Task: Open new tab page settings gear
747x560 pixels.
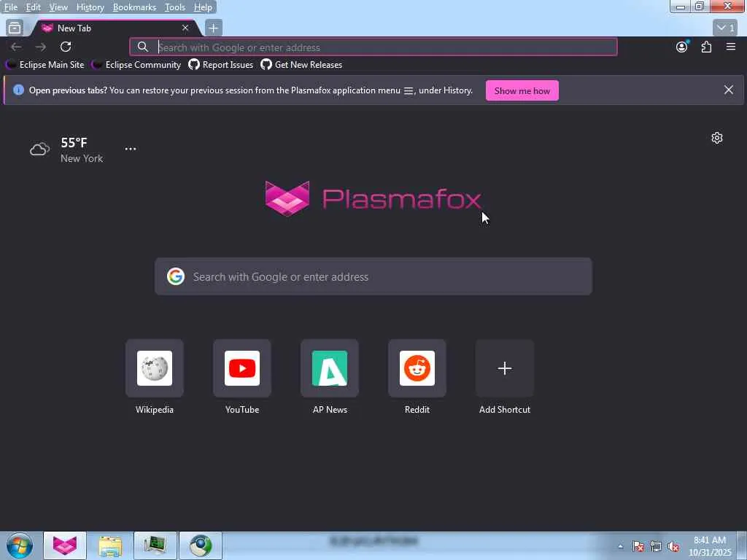Action: pyautogui.click(x=717, y=138)
